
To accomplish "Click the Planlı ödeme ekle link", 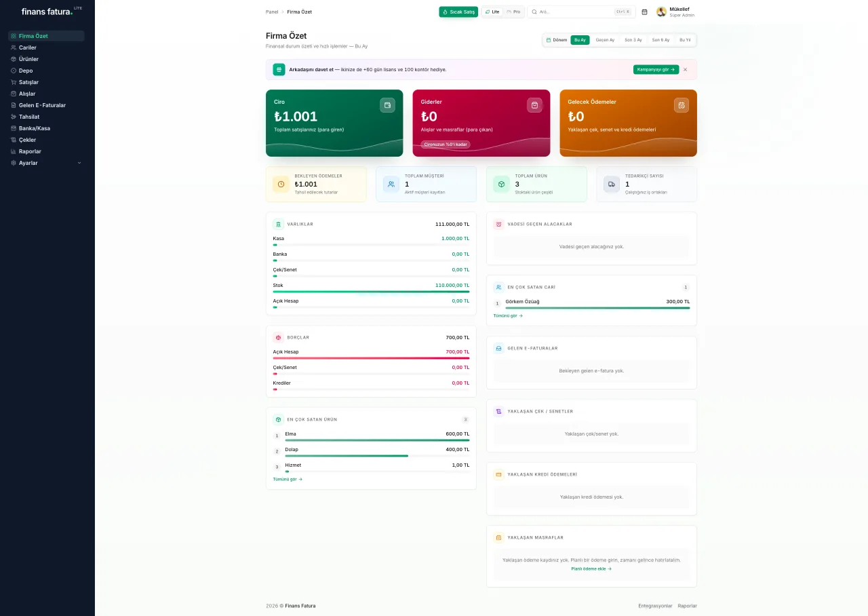I will coord(591,569).
